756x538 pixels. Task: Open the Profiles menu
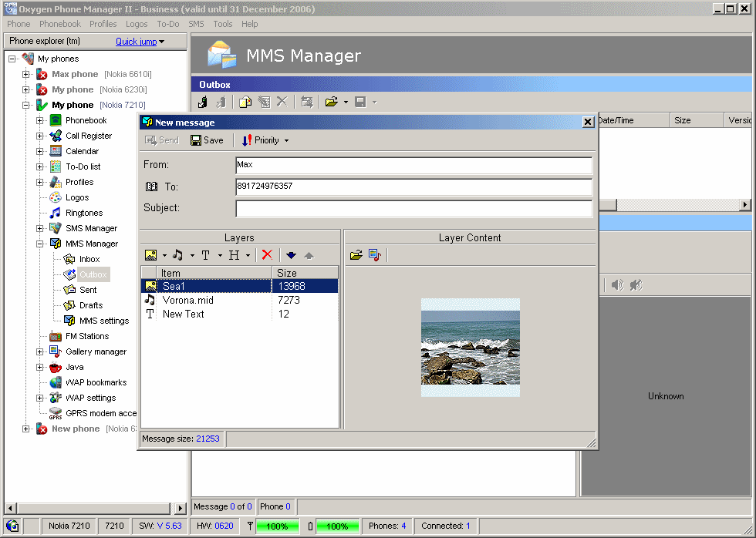click(103, 24)
